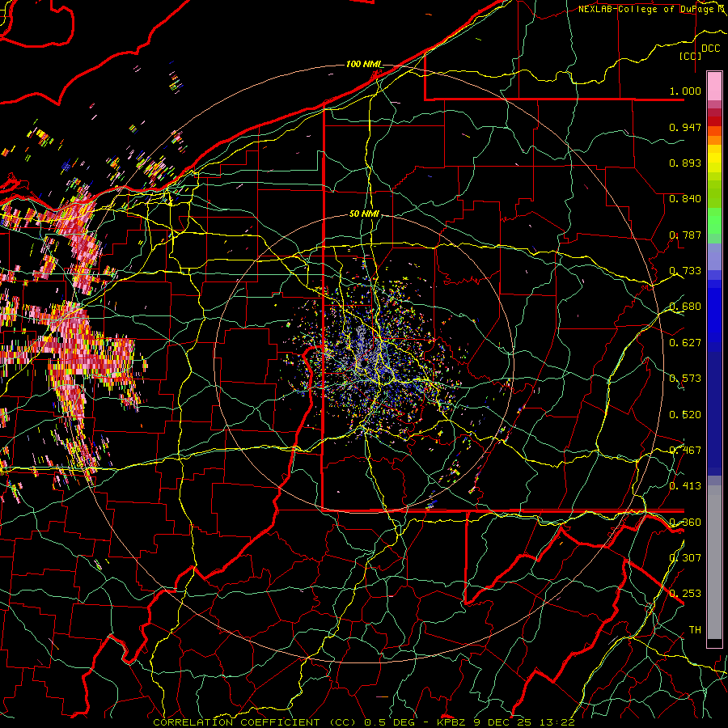
Task: Click the 0.787 scale value
Action: click(x=685, y=235)
